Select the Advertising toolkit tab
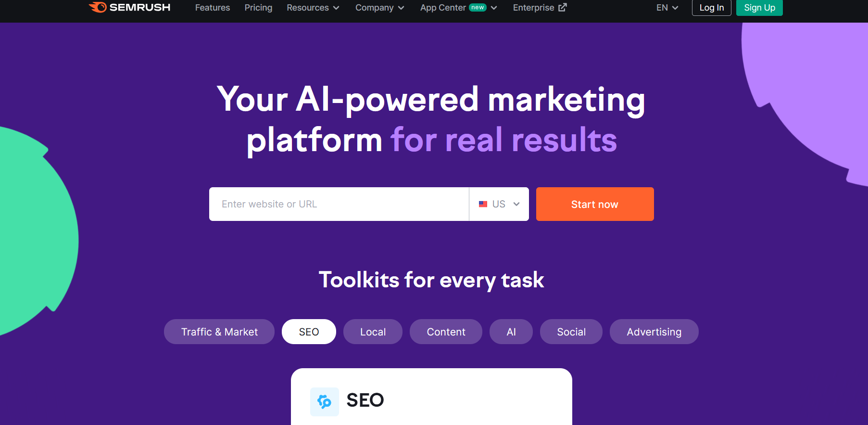Viewport: 868px width, 425px height. tap(654, 332)
